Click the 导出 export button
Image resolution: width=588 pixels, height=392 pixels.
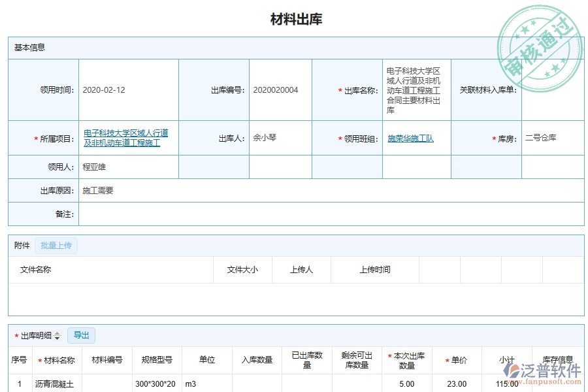coord(81,335)
